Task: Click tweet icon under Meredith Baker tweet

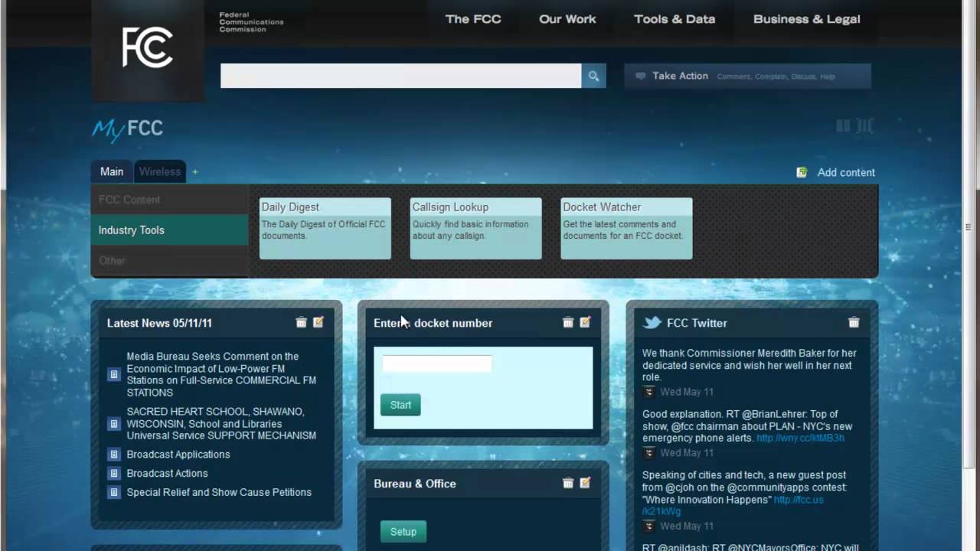Action: coord(648,392)
